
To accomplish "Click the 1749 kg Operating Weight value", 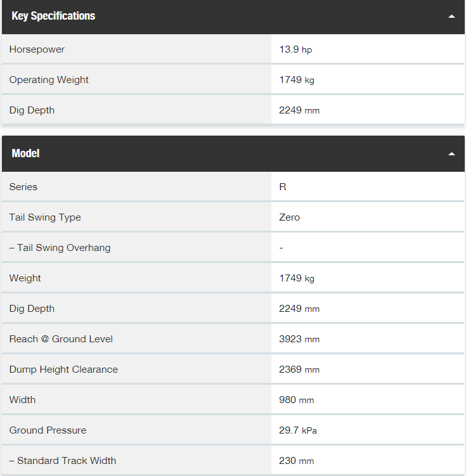I will (297, 80).
